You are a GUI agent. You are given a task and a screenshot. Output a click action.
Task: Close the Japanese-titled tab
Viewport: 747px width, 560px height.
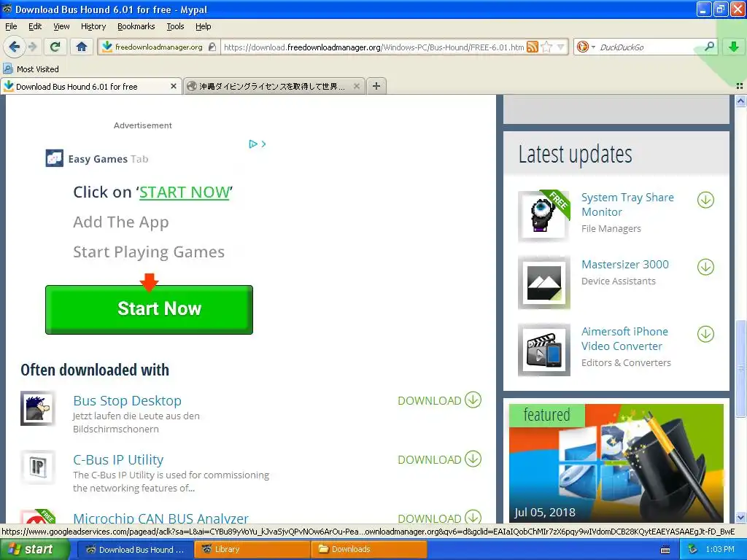pos(356,86)
